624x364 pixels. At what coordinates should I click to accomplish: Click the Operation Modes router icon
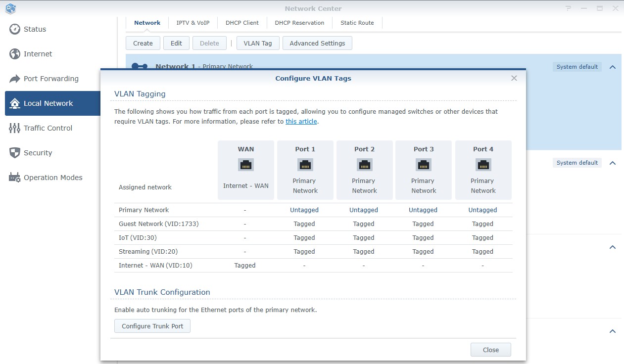coord(15,178)
